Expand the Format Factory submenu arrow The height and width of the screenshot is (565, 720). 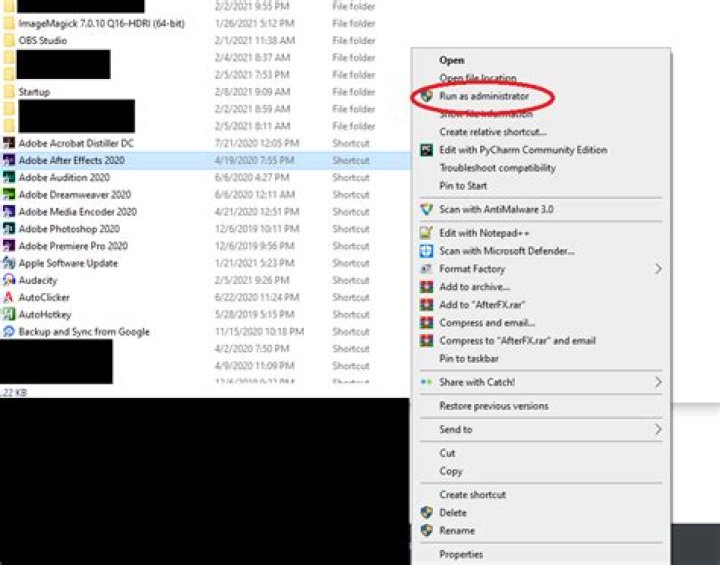coord(658,269)
